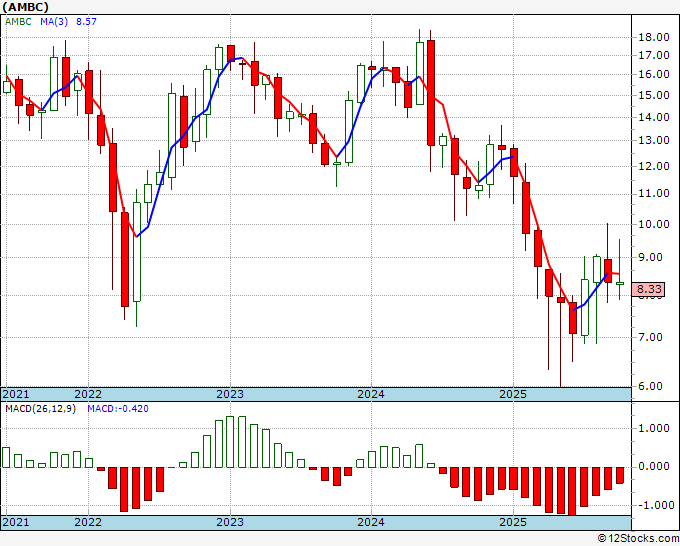Click the 8.33 current price tag
This screenshot has height=546, width=680.
[x=650, y=289]
